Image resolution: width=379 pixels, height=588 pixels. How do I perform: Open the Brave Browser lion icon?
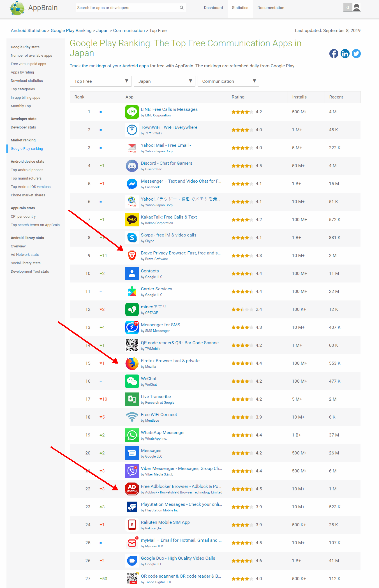[x=132, y=256]
